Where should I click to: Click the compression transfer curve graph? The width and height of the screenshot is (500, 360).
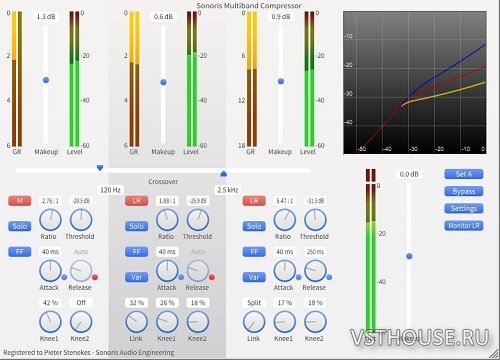click(415, 83)
